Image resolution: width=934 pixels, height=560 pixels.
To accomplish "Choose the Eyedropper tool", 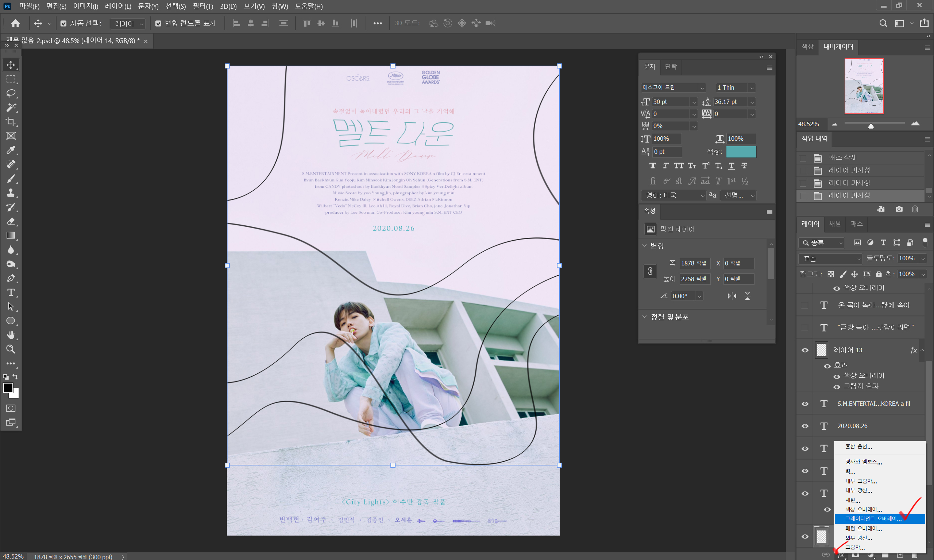I will (x=11, y=150).
